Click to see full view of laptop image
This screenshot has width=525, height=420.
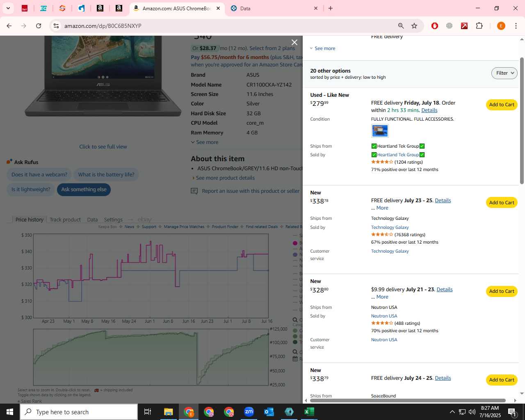103,146
